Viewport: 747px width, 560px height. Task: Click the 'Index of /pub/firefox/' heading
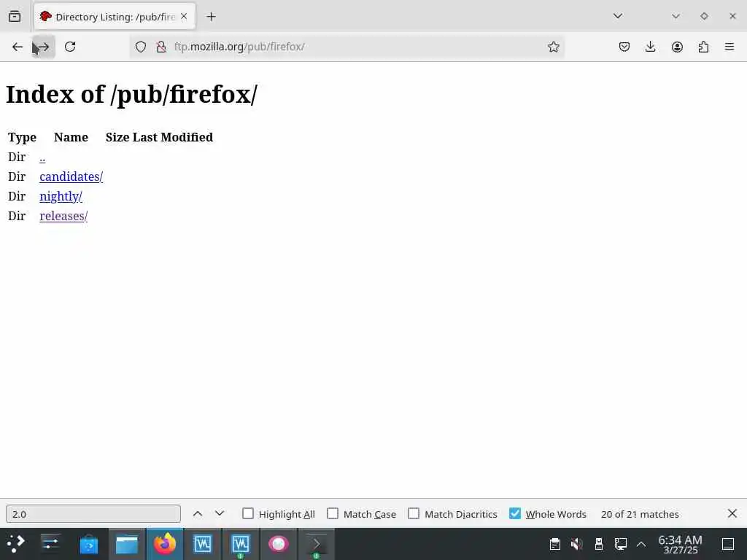(x=131, y=94)
